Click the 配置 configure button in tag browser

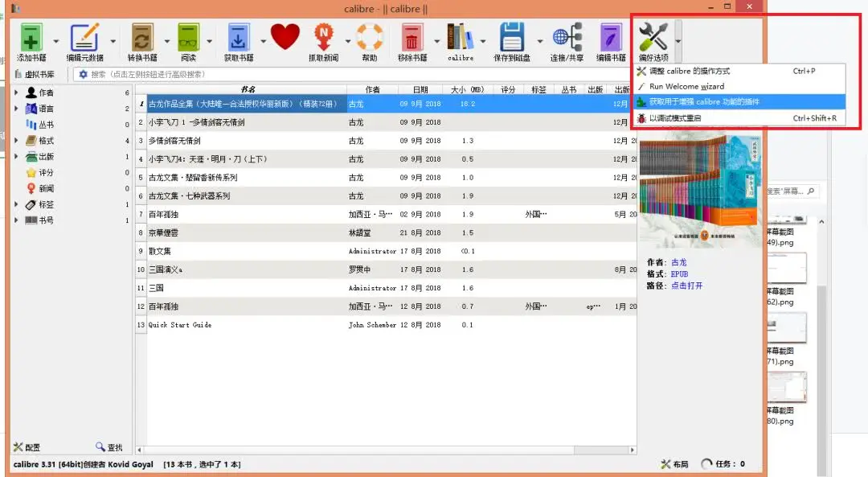pyautogui.click(x=27, y=447)
